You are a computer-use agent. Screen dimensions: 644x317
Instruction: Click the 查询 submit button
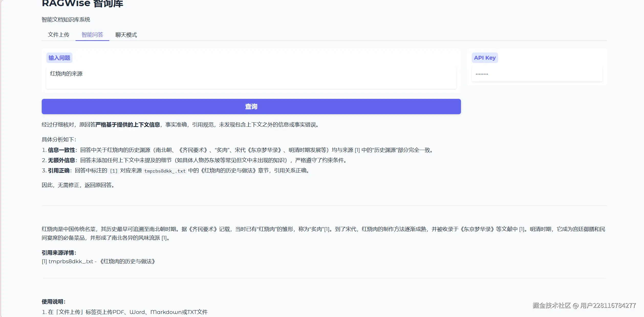(x=251, y=107)
